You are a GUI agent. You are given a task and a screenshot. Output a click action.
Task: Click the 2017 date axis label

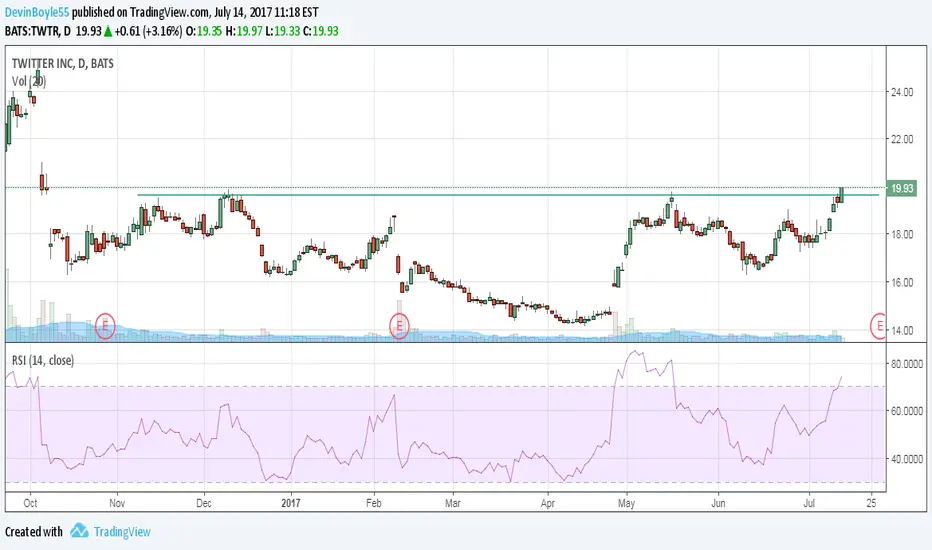pos(291,503)
